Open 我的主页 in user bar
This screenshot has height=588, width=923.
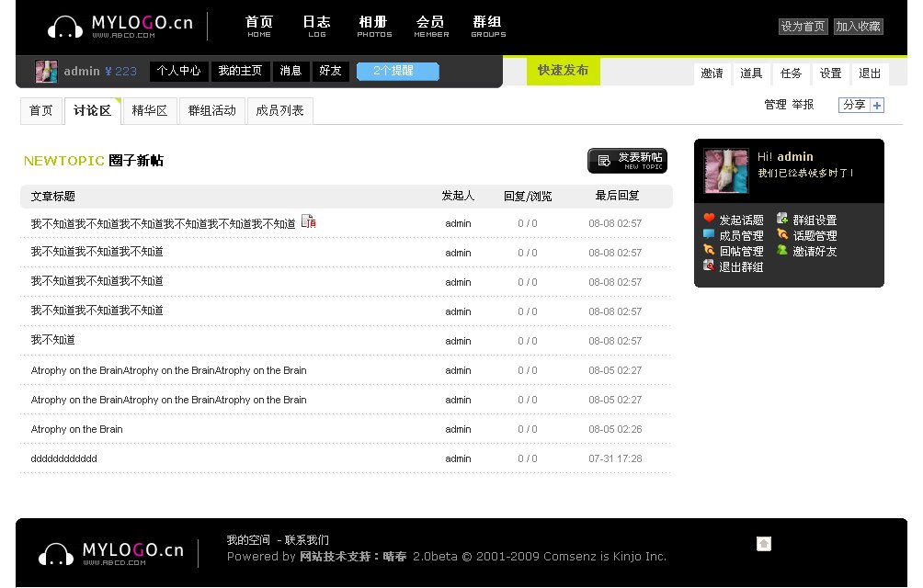click(x=240, y=71)
